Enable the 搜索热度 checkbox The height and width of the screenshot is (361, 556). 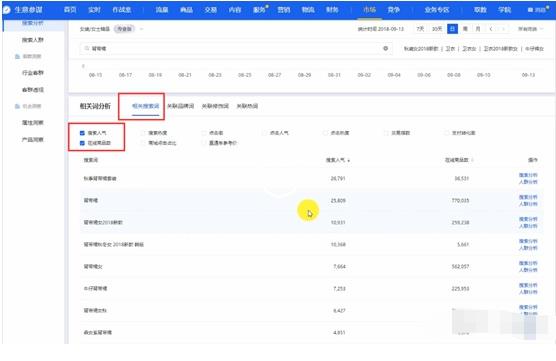pos(143,133)
